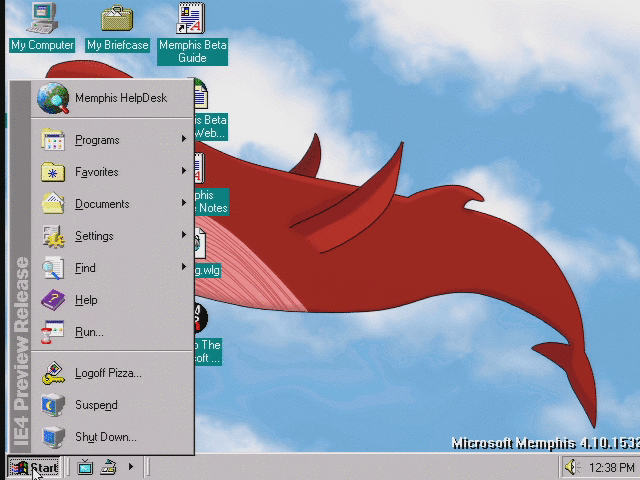This screenshot has height=480, width=640.
Task: Click the Shut Down monitor icon
Action: click(x=53, y=437)
